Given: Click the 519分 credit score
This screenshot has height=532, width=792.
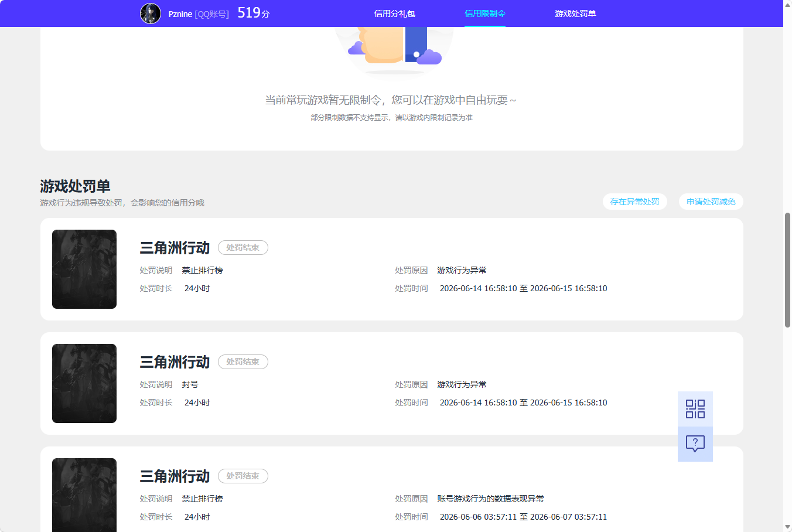Looking at the screenshot, I should click(x=254, y=13).
